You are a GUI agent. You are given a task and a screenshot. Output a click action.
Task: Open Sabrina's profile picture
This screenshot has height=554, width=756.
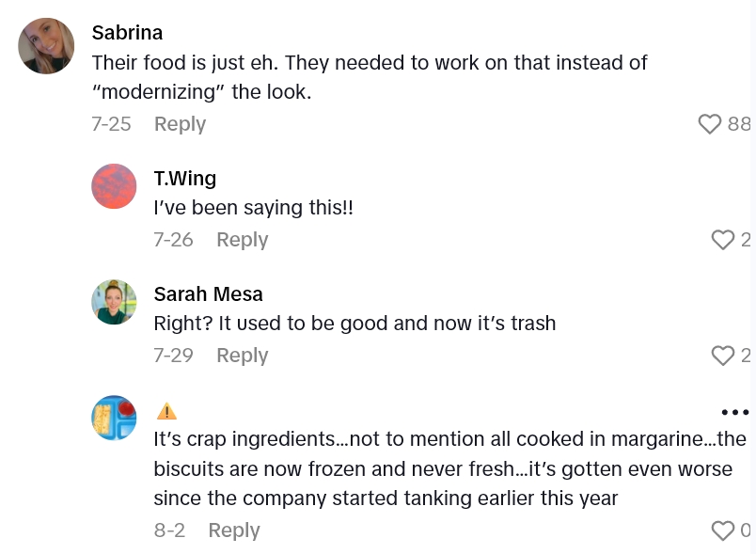[46, 45]
